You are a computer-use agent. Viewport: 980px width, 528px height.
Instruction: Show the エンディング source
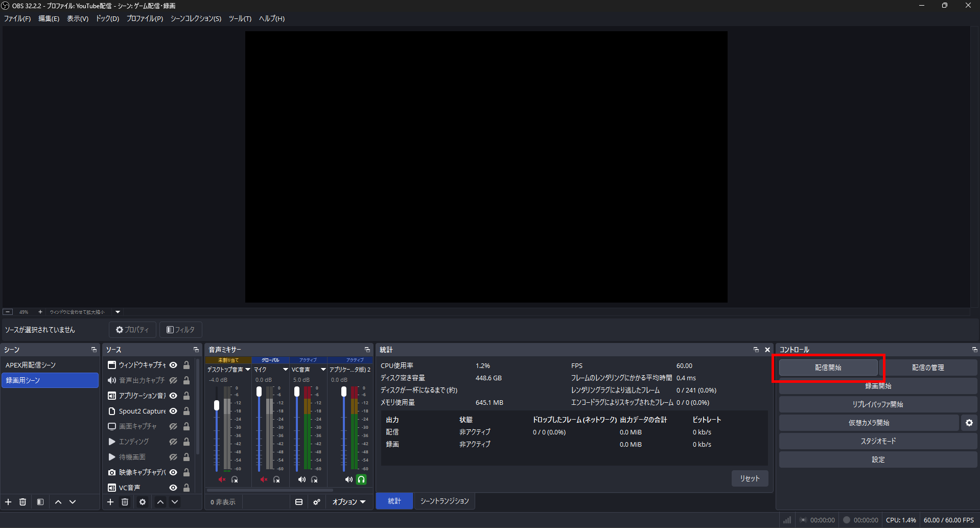pos(173,442)
